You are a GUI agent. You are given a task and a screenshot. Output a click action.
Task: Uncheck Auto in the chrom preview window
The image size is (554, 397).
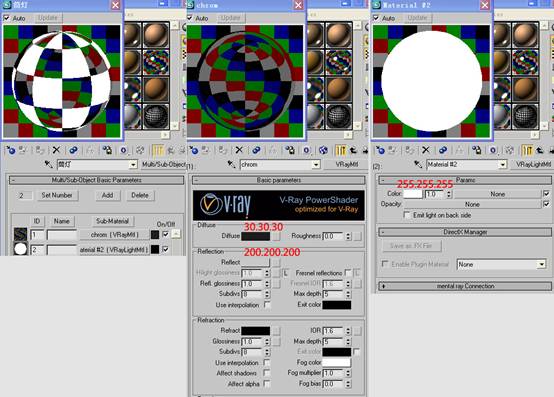tap(189, 18)
